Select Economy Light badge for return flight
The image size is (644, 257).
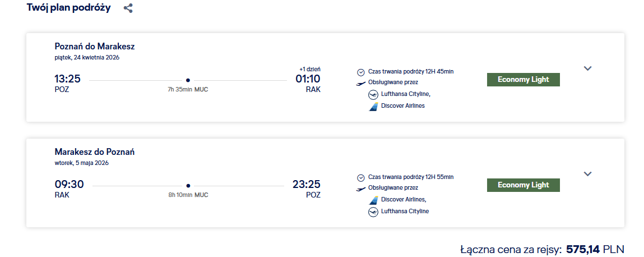(x=523, y=185)
